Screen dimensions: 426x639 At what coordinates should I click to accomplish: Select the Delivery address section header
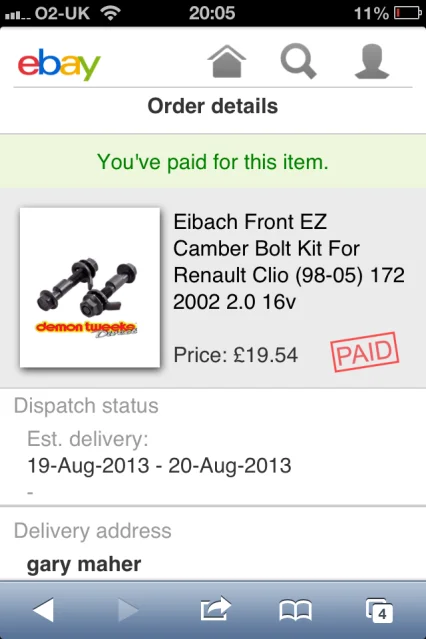pos(93,531)
